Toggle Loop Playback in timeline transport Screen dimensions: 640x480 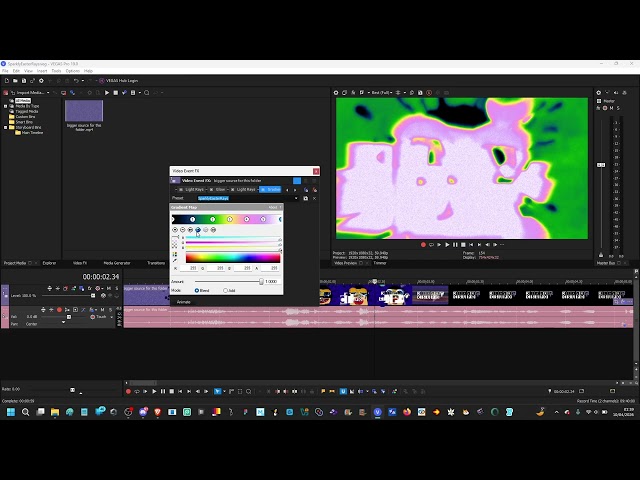tap(137, 391)
